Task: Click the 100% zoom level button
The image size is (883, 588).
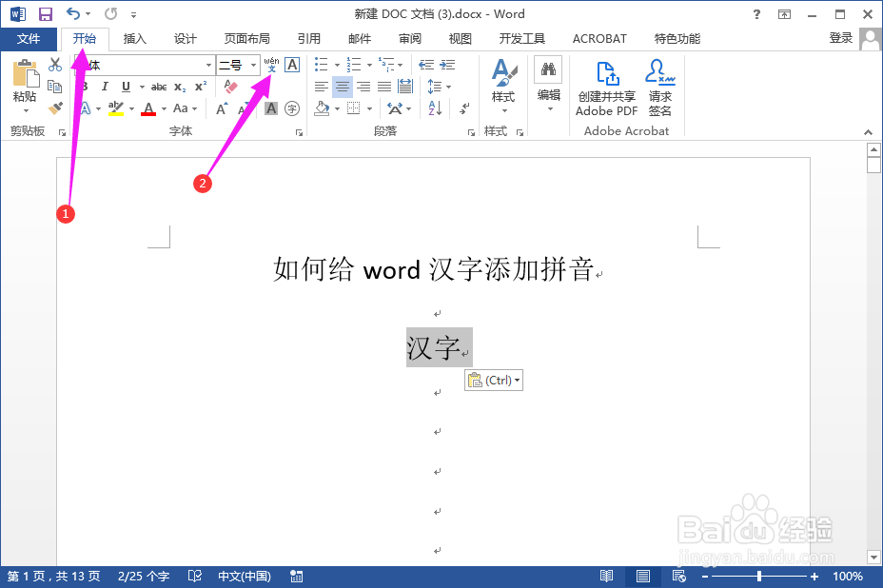Action: point(848,577)
